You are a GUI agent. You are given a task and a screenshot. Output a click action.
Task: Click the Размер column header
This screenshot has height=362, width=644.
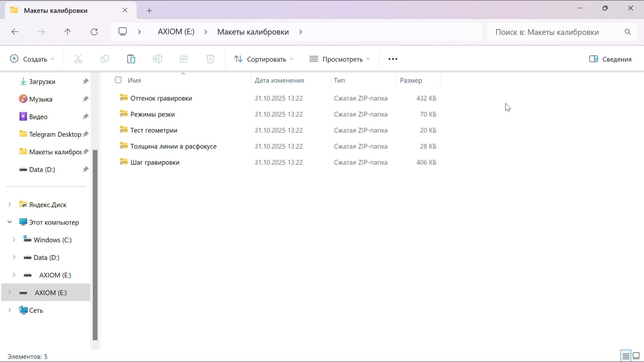411,80
